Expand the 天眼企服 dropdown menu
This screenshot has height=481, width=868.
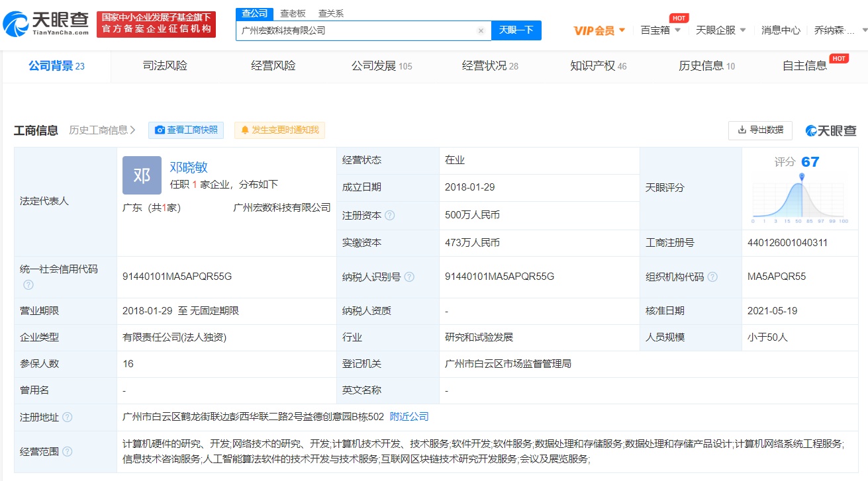pos(720,30)
